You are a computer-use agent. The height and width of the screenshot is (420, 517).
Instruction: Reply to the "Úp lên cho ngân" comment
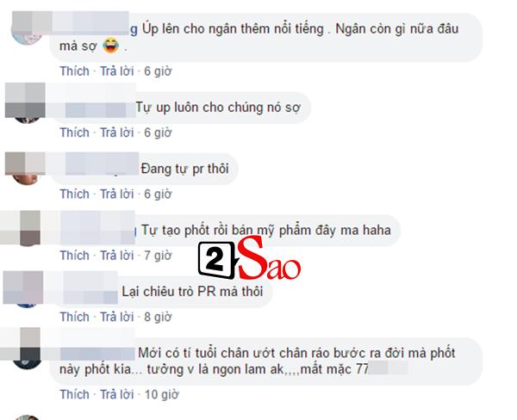click(117, 71)
